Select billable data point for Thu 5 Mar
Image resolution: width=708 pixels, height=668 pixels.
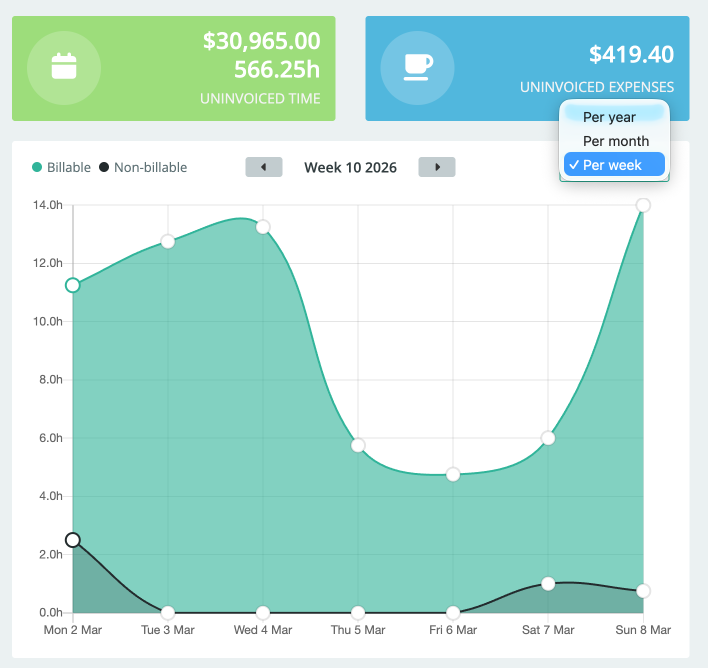(358, 445)
